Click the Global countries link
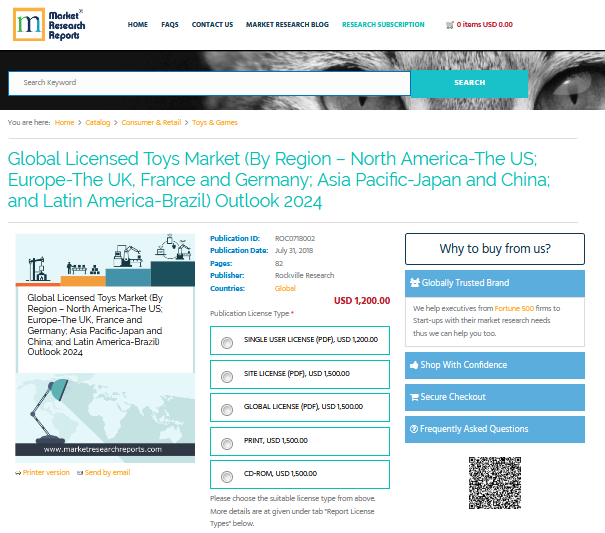 285,288
